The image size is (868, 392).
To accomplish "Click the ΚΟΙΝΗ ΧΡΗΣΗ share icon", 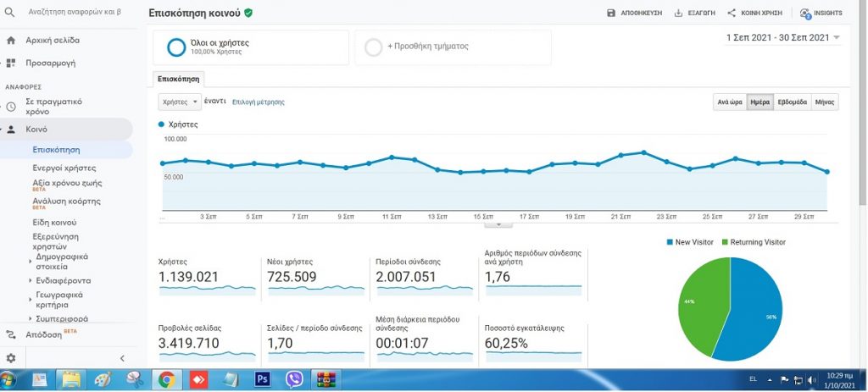I will [x=732, y=14].
